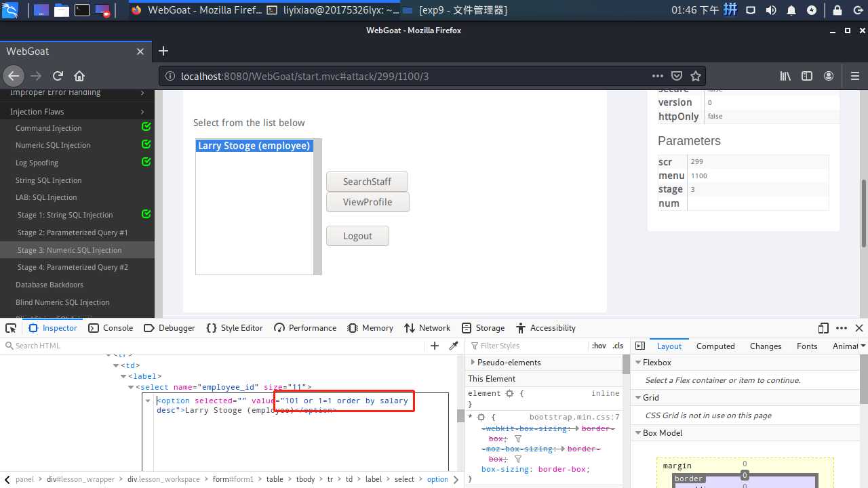Expand the Injection Flaws menu section
The width and height of the screenshot is (868, 488).
point(77,111)
